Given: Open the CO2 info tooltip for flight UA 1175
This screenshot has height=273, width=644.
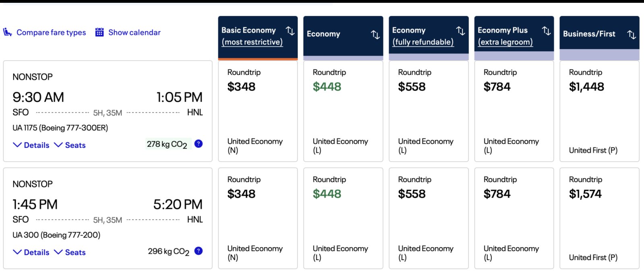Looking at the screenshot, I should click(198, 143).
